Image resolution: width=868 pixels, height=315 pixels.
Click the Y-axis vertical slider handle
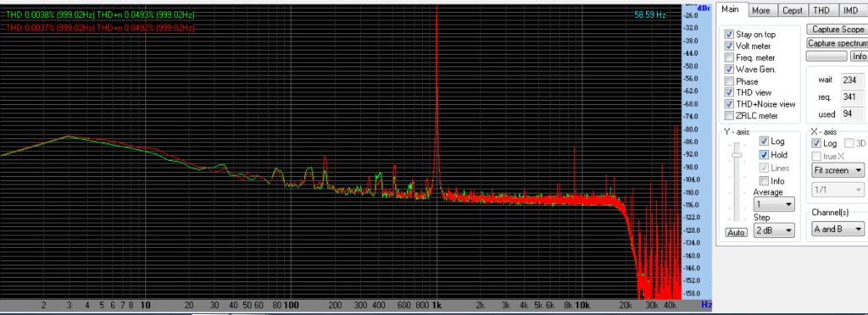tap(737, 155)
